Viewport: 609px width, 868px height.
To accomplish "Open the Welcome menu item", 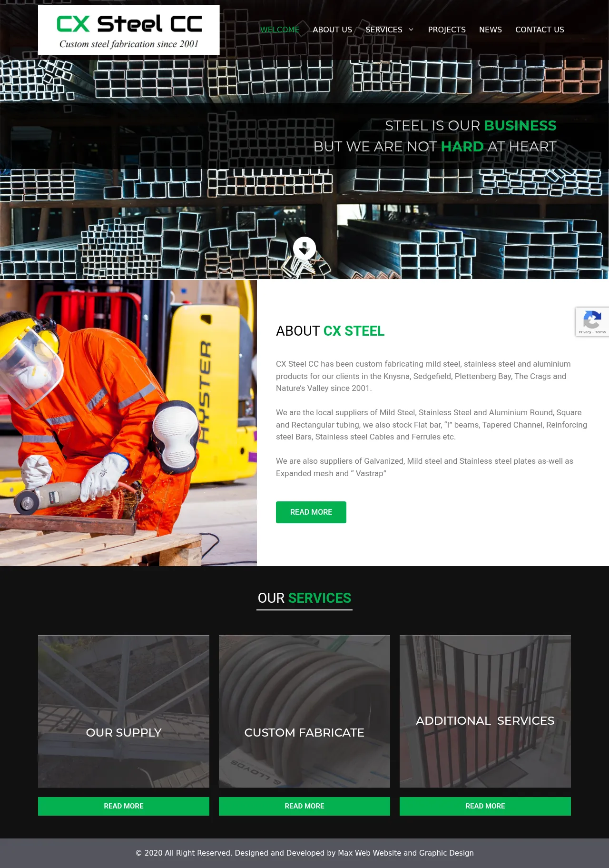I will coord(279,30).
